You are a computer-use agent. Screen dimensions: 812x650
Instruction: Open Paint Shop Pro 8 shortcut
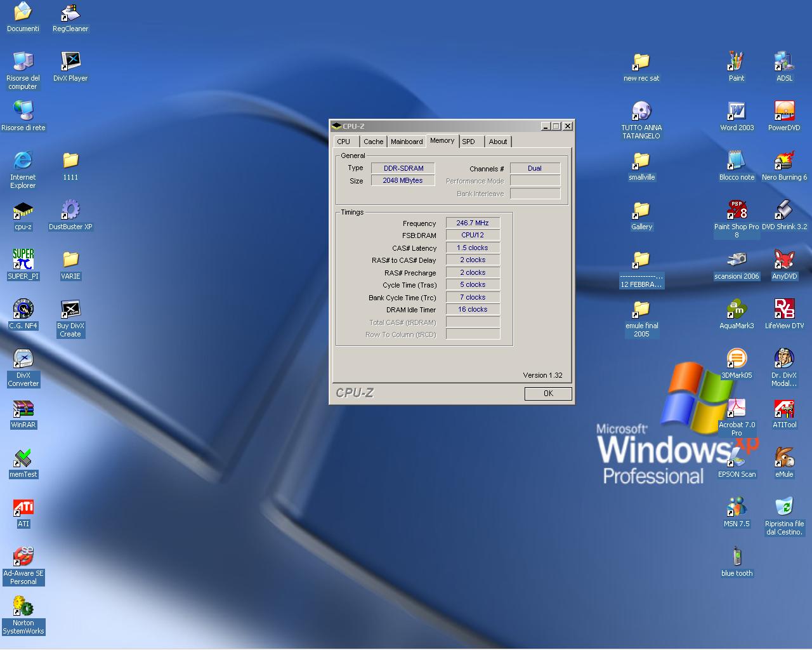[x=737, y=219]
